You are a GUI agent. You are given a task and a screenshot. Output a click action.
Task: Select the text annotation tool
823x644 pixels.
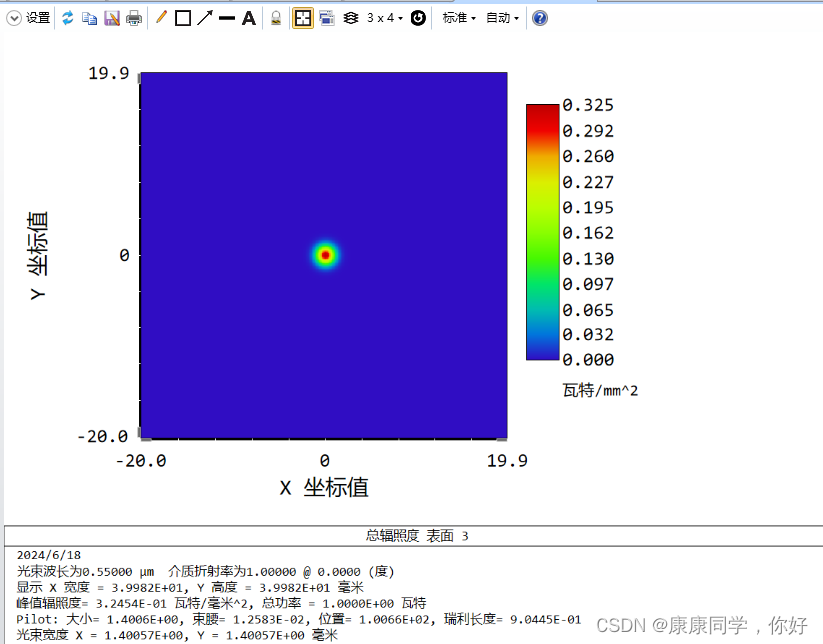(249, 18)
